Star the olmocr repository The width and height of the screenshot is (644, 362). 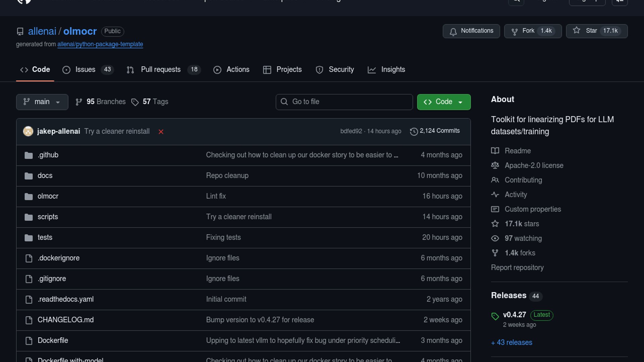coord(596,31)
